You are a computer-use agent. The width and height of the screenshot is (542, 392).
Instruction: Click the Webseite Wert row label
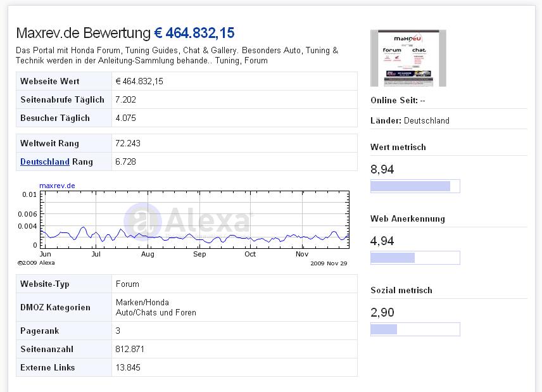tap(50, 81)
